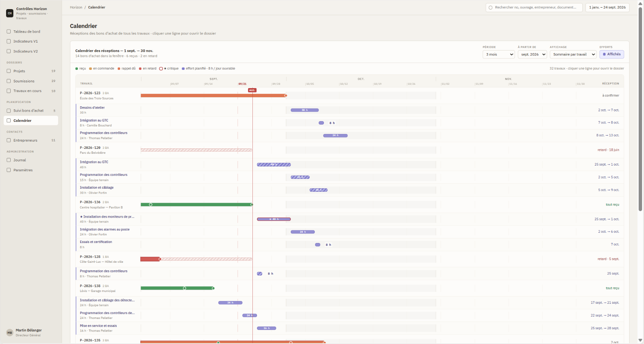644x344 pixels.
Task: Click the search field Rechercher no, ouvrage
Action: [x=534, y=7]
